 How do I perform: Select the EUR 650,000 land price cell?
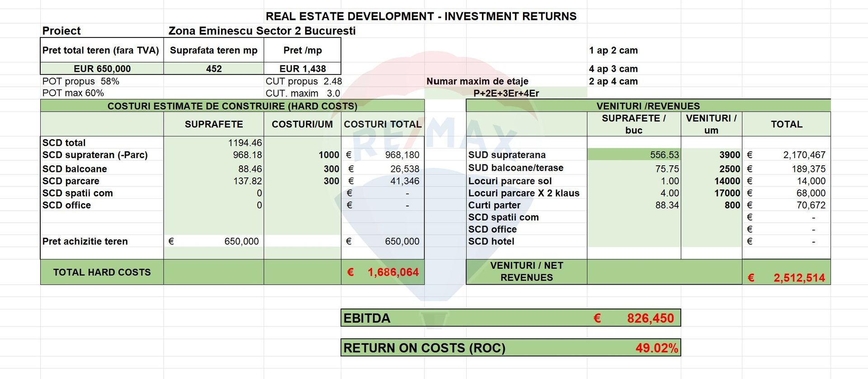[x=102, y=69]
